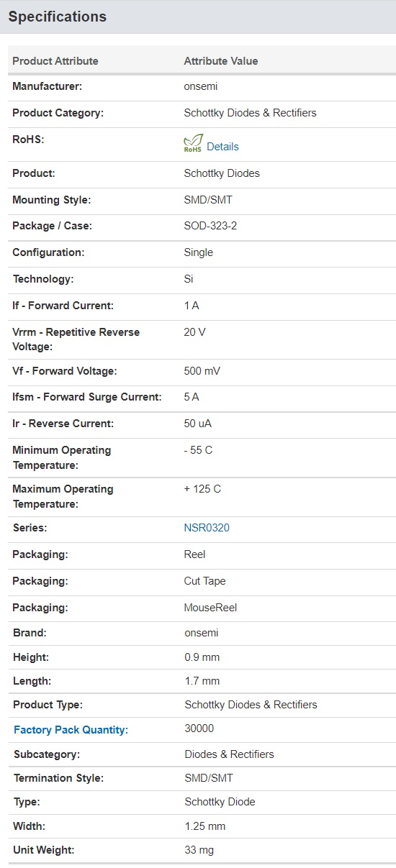Screen dimensions: 396x868
Task: Click the Product Attribute column header
Action: point(55,61)
